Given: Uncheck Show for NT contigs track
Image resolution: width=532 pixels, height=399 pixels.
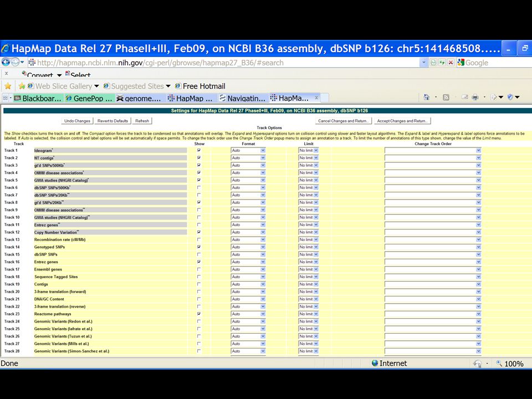Looking at the screenshot, I should pos(199,158).
